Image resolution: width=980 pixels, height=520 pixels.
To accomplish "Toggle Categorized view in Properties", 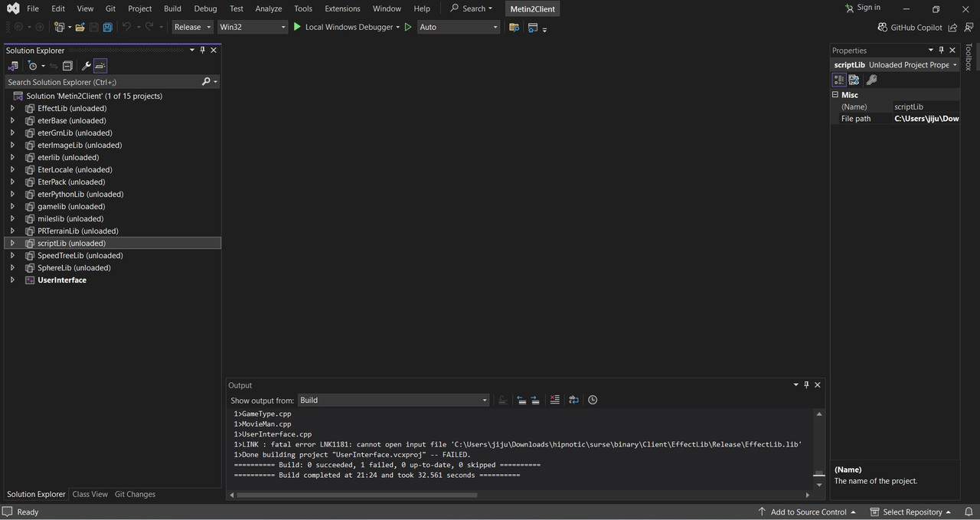I will coord(839,80).
